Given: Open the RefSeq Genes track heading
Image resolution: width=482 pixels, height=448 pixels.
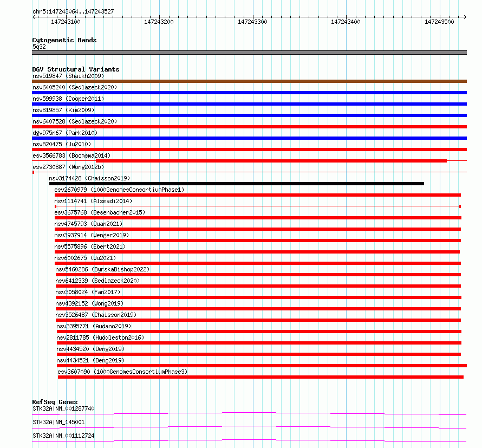Looking at the screenshot, I should coord(55,402).
